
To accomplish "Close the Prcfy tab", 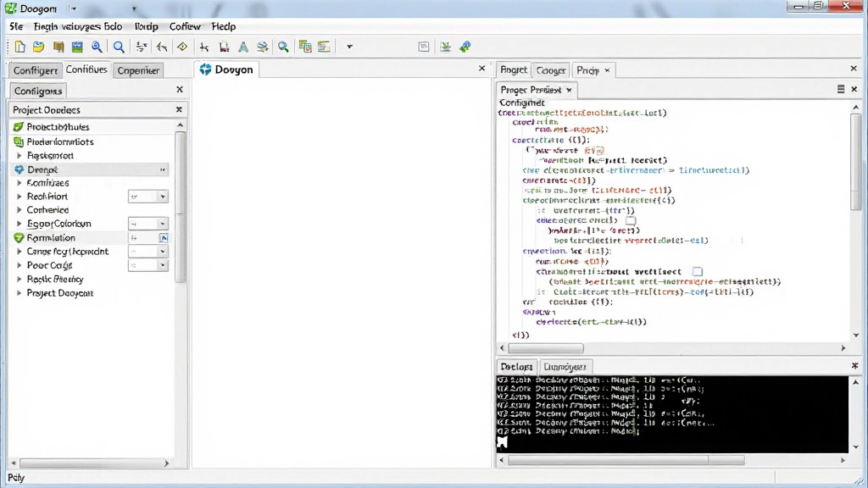I will [607, 70].
